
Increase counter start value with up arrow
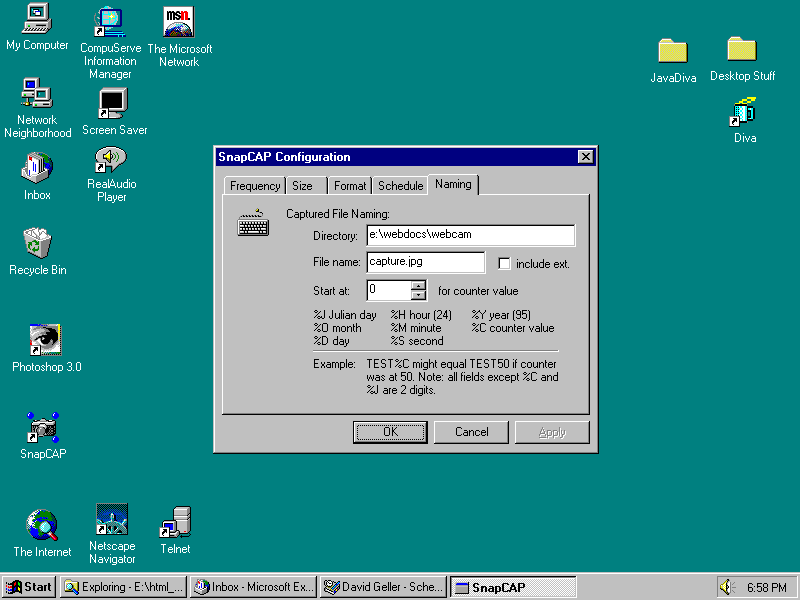point(419,285)
